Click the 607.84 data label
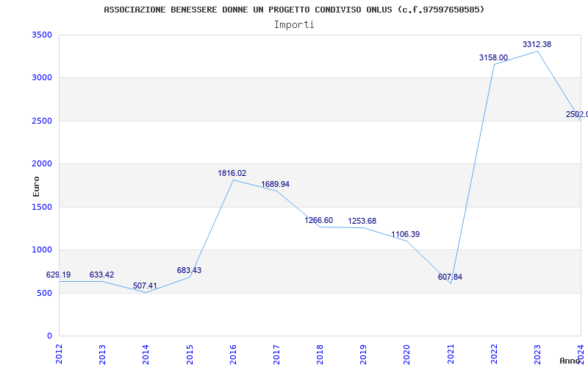This screenshot has height=368, width=588. point(450,277)
